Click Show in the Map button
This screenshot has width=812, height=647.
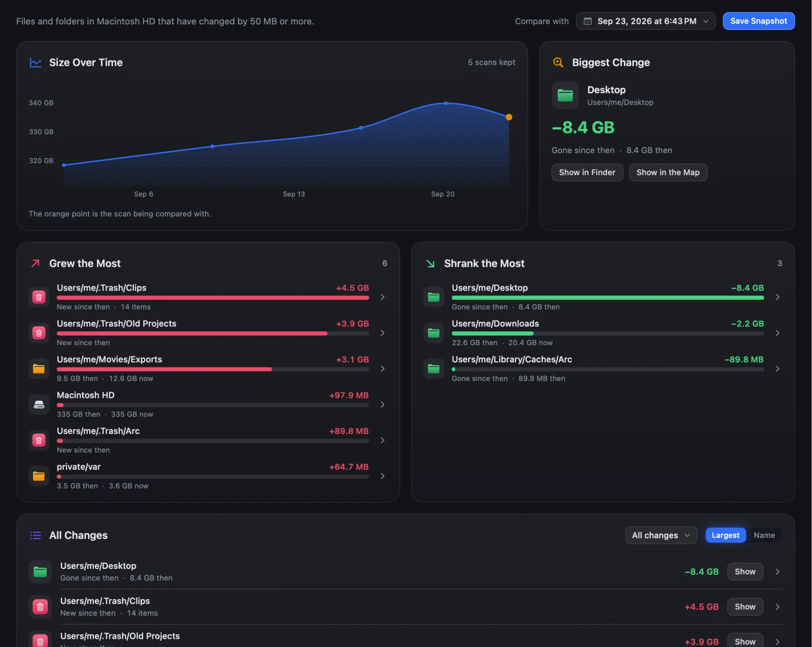click(668, 173)
